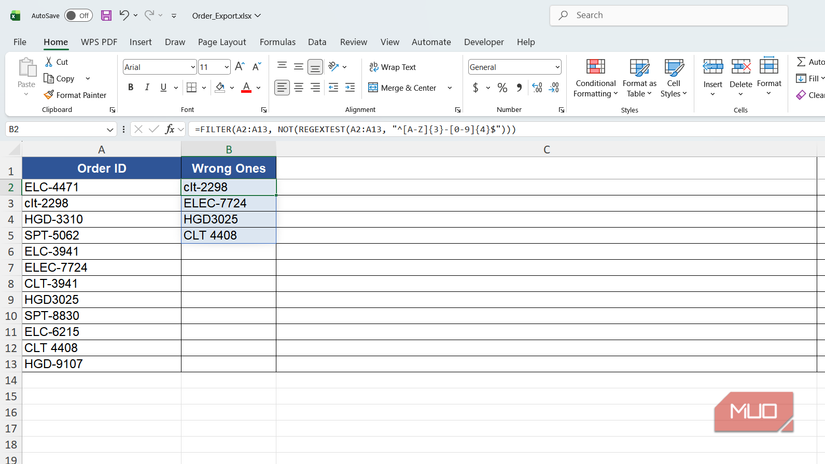Open Insert Function fx dialog
The image size is (825, 464).
(169, 129)
